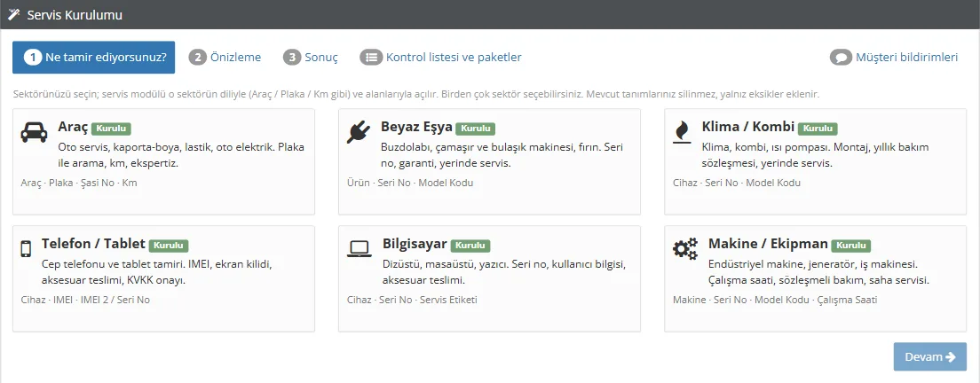Click the Kurulu badge on Telefon / Tablet
Image resolution: width=980 pixels, height=383 pixels.
click(x=168, y=246)
